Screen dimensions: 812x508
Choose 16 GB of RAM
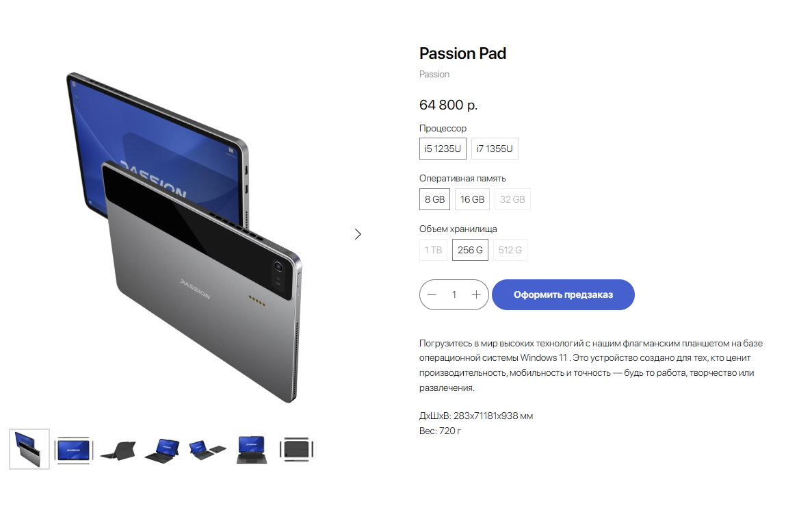[x=472, y=200]
